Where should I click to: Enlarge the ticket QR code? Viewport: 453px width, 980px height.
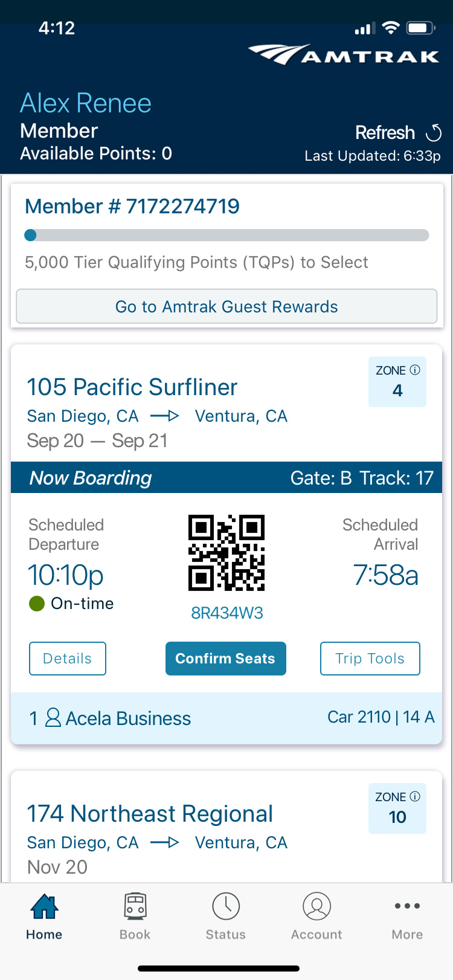(x=226, y=552)
